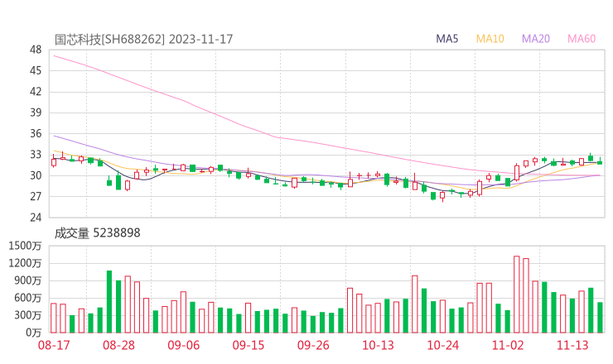613x364 pixels.
Task: Click the 08-17 date axis label
Action: click(x=54, y=345)
